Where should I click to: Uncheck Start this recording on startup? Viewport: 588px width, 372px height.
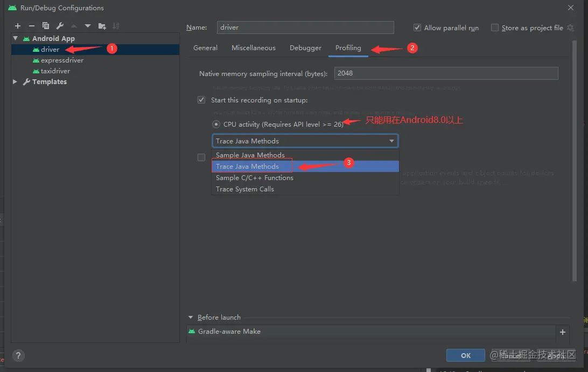(x=201, y=100)
